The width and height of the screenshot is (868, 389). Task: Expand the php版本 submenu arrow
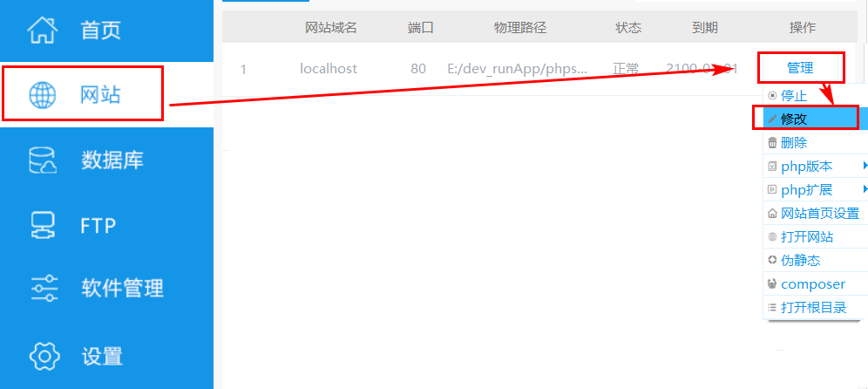[865, 166]
